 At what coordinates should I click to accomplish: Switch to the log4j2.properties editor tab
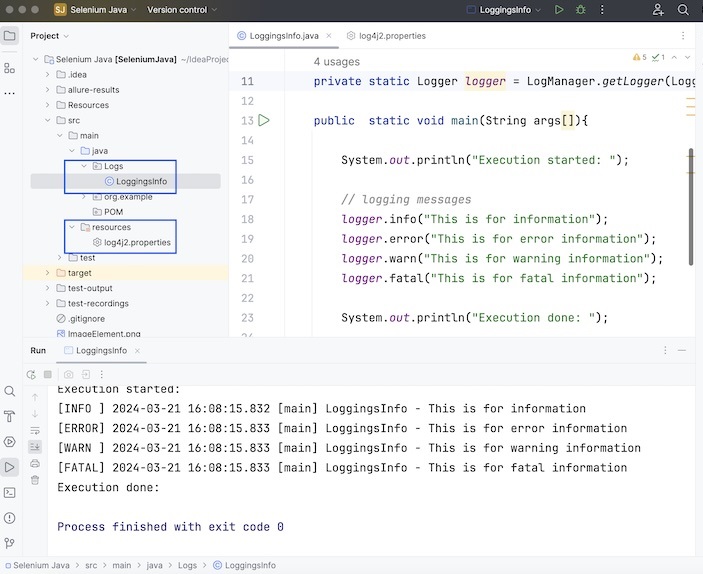(386, 36)
